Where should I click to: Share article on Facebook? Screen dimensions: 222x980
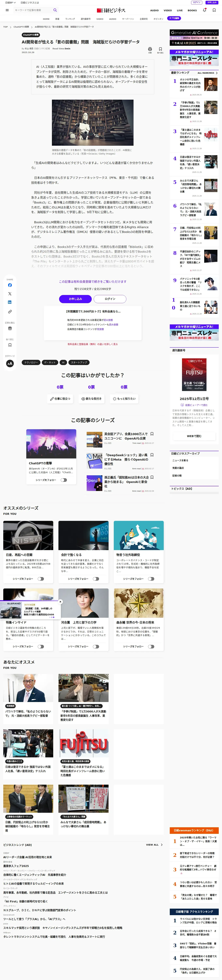click(x=10, y=285)
